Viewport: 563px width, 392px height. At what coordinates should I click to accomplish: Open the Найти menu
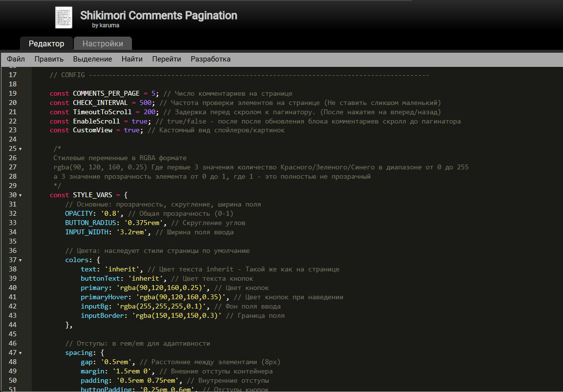point(132,59)
